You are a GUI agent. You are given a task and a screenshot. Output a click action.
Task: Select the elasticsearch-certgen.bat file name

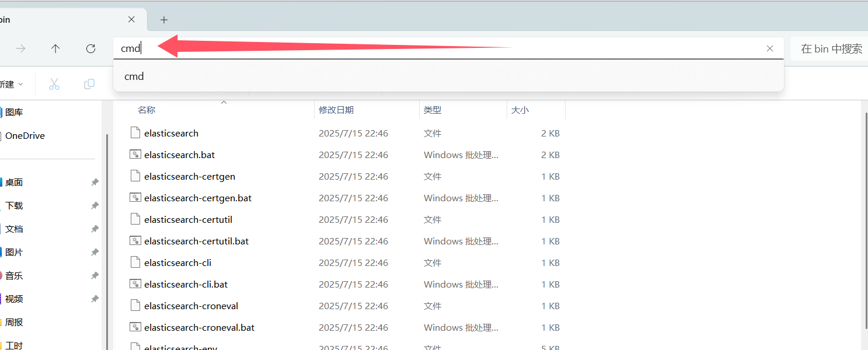pyautogui.click(x=198, y=198)
